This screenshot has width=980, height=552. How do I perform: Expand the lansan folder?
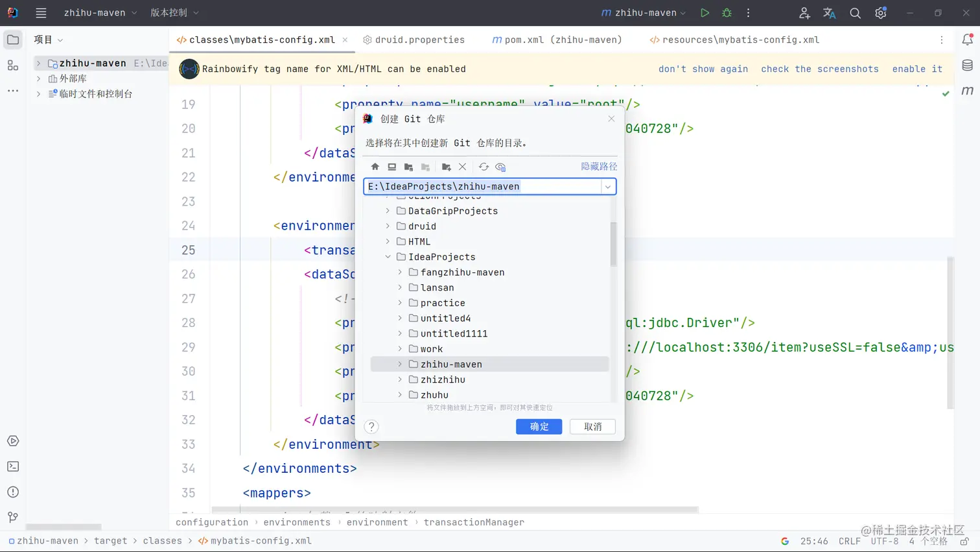click(x=400, y=287)
